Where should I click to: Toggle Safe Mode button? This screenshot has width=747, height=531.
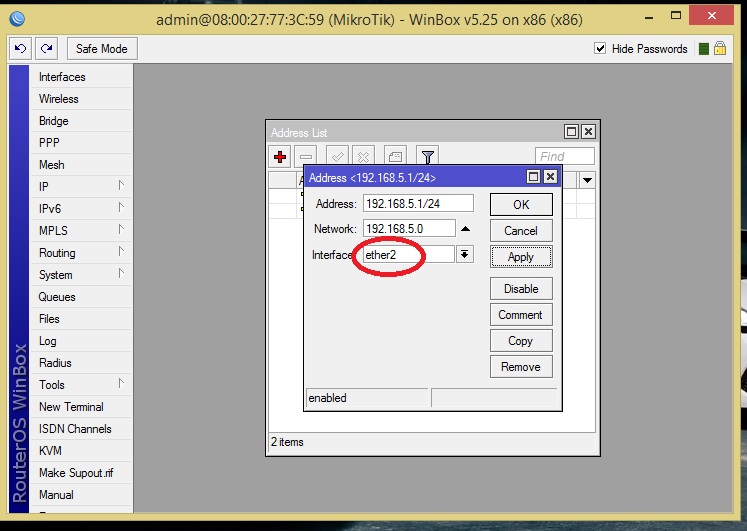pyautogui.click(x=102, y=49)
